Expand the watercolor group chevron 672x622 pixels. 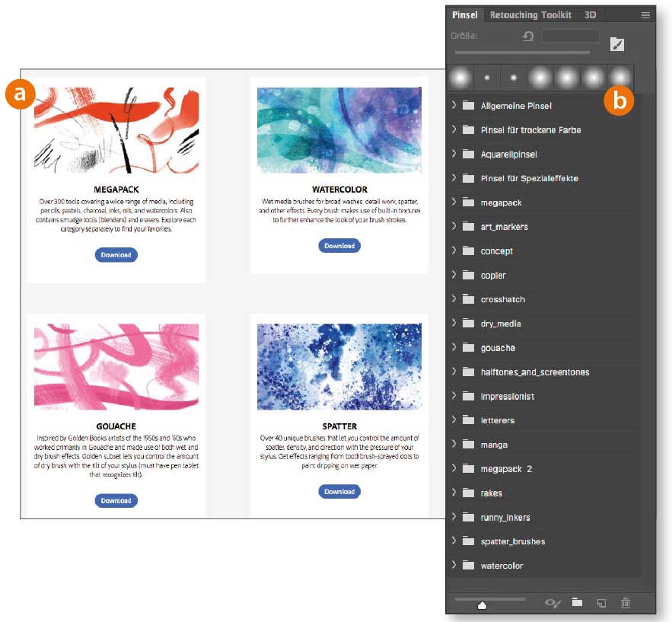pyautogui.click(x=454, y=565)
